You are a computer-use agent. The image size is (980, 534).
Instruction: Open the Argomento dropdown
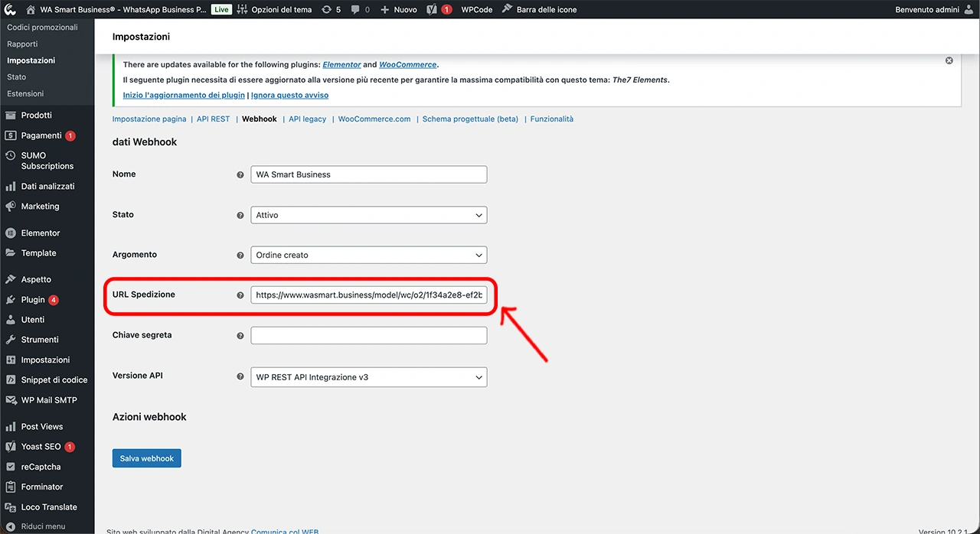[368, 255]
